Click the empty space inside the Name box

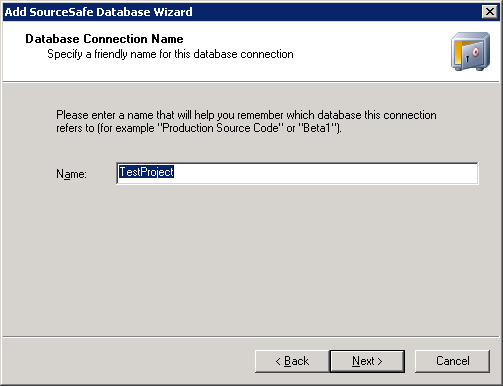325,173
